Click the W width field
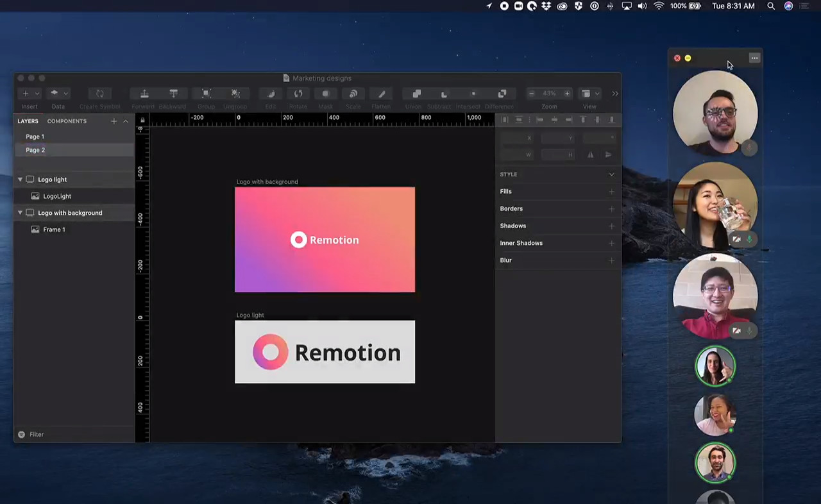Image resolution: width=821 pixels, height=504 pixels. [517, 155]
